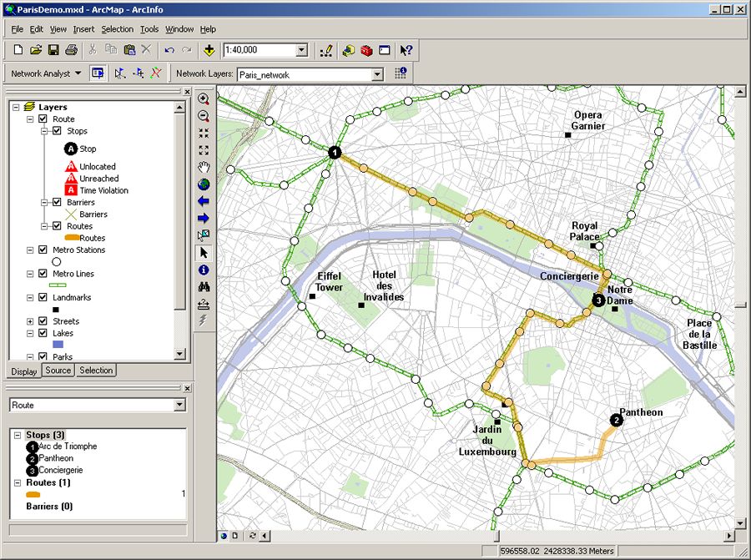The image size is (751, 560).
Task: Click the layers panel scroll down arrow
Action: (x=179, y=354)
